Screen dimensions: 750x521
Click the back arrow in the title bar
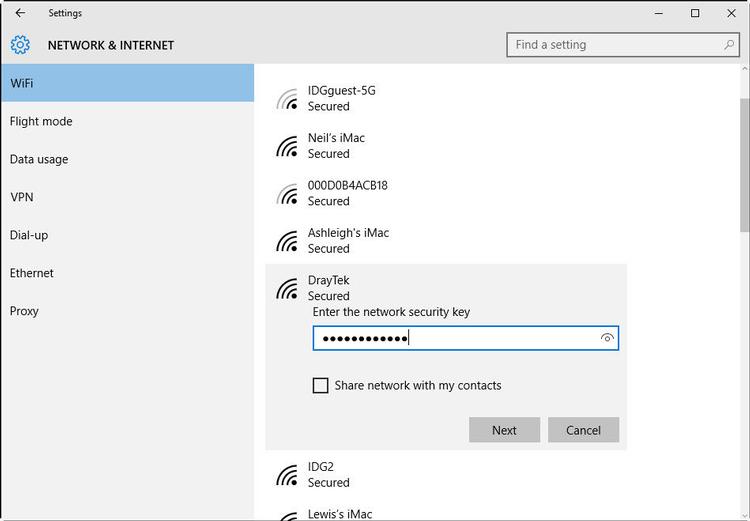click(x=20, y=13)
